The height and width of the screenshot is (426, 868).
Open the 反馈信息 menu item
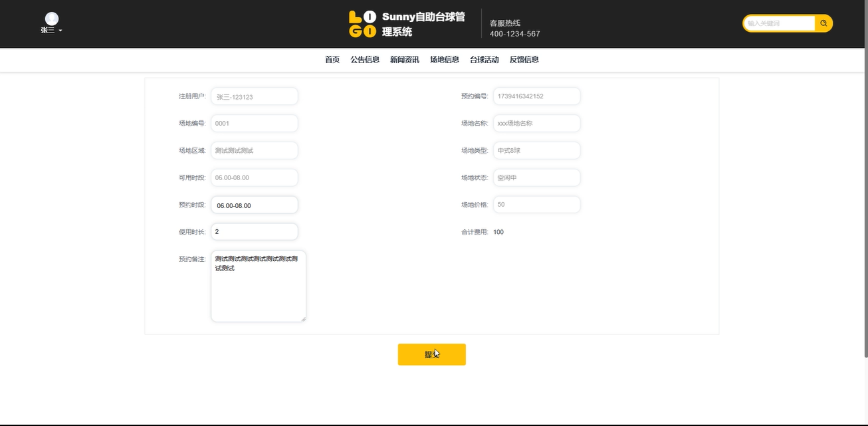click(x=524, y=60)
